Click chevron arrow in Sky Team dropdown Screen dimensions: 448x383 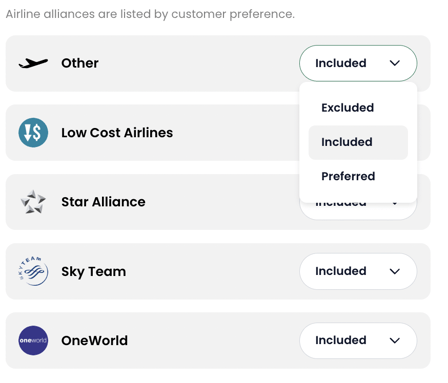(x=395, y=271)
